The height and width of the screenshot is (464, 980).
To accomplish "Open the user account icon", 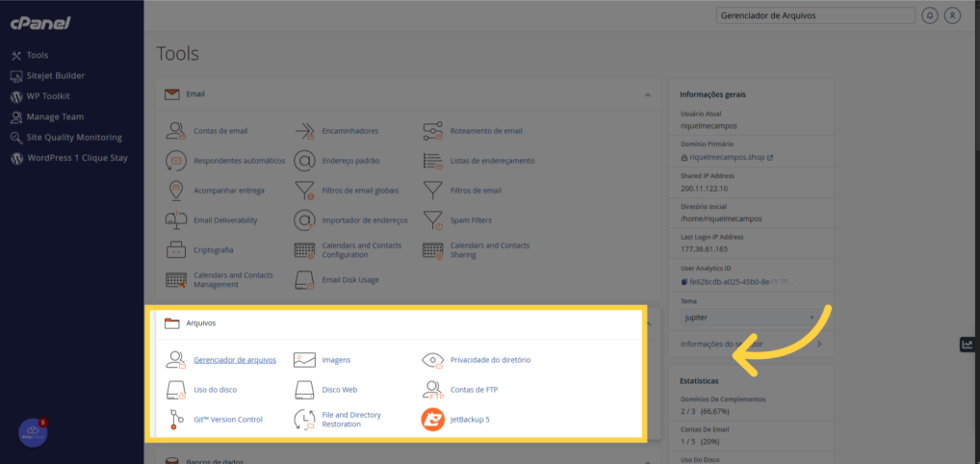I will [952, 15].
